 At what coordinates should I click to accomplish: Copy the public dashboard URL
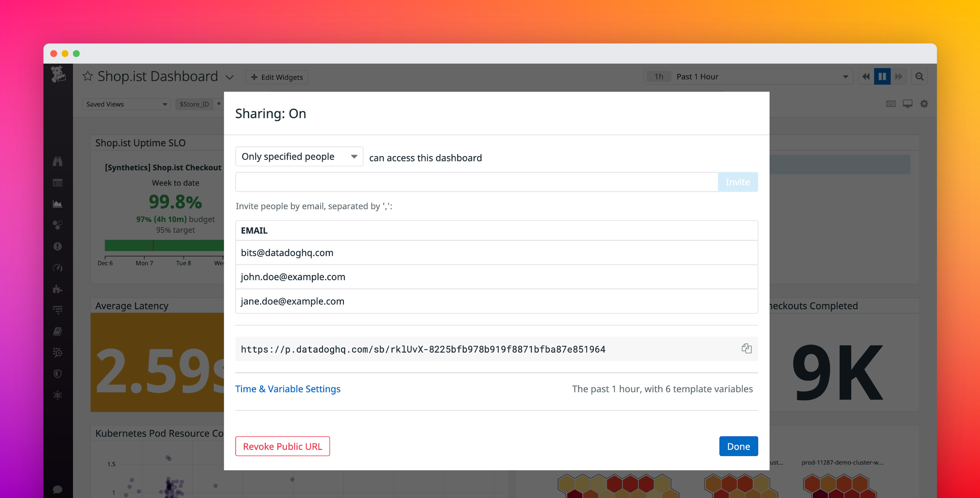[x=746, y=349]
